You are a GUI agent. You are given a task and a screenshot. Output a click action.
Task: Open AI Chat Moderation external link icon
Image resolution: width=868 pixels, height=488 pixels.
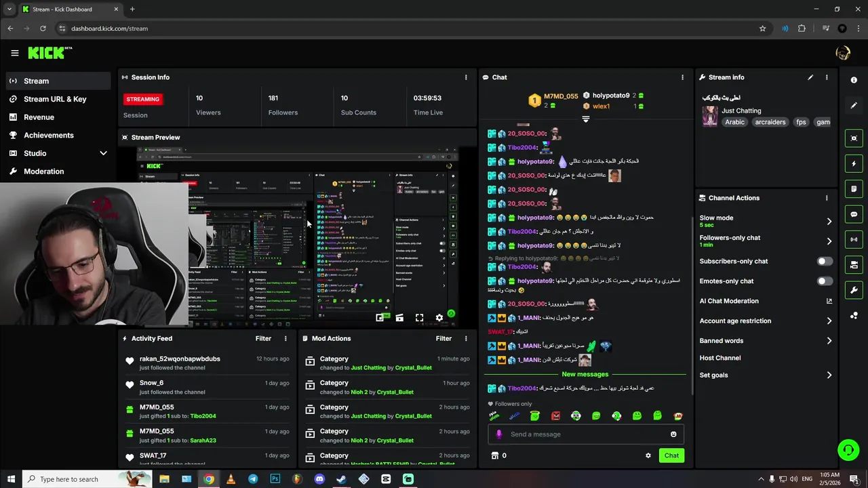[829, 301]
